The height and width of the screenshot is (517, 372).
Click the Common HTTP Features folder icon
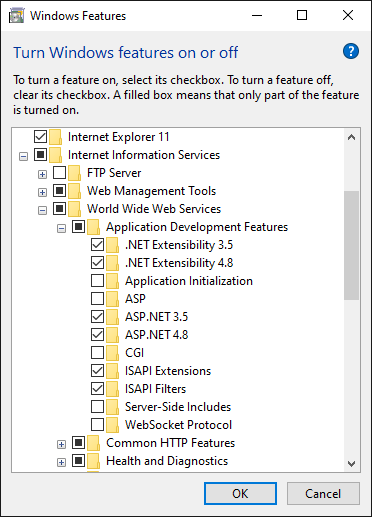[x=93, y=443]
